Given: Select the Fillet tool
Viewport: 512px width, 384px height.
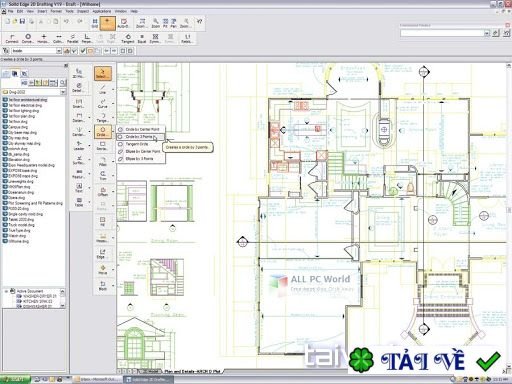Looking at the screenshot, I should [103, 161].
